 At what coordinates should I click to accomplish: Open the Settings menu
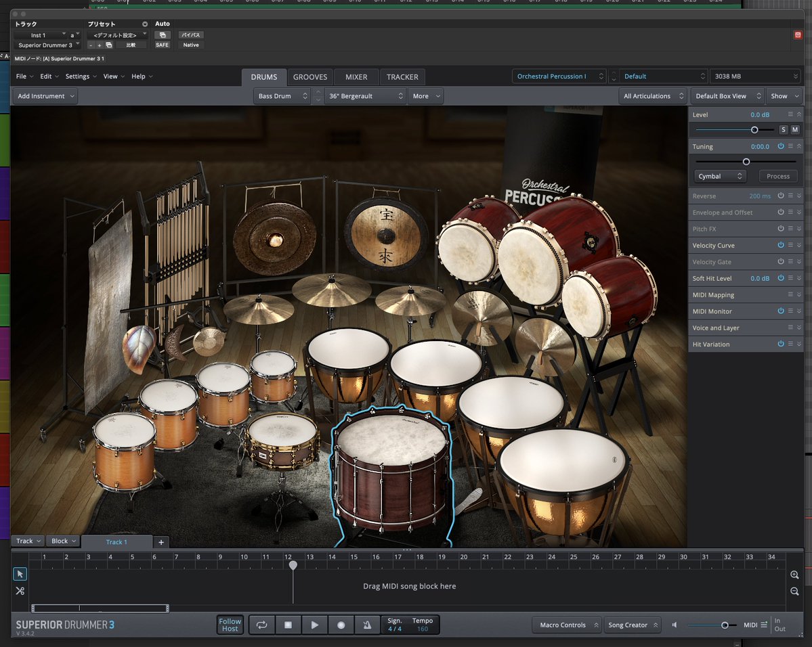[x=81, y=76]
